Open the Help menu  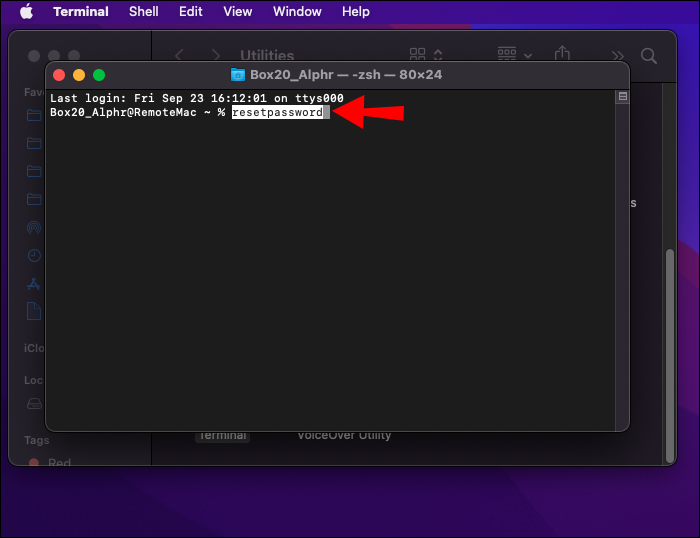click(x=355, y=12)
